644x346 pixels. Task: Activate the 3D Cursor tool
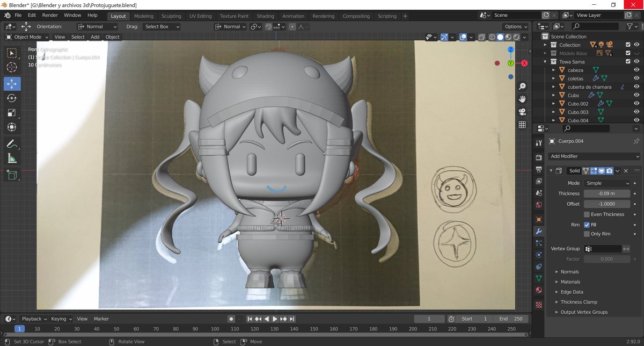12,68
